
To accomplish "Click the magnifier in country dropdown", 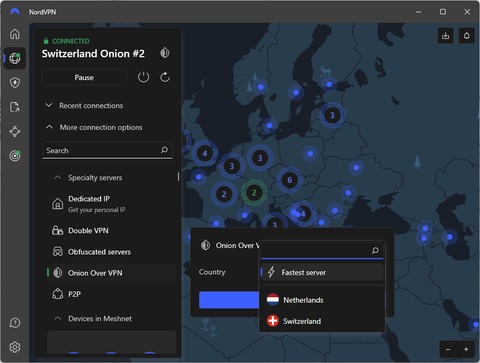I will click(x=375, y=250).
